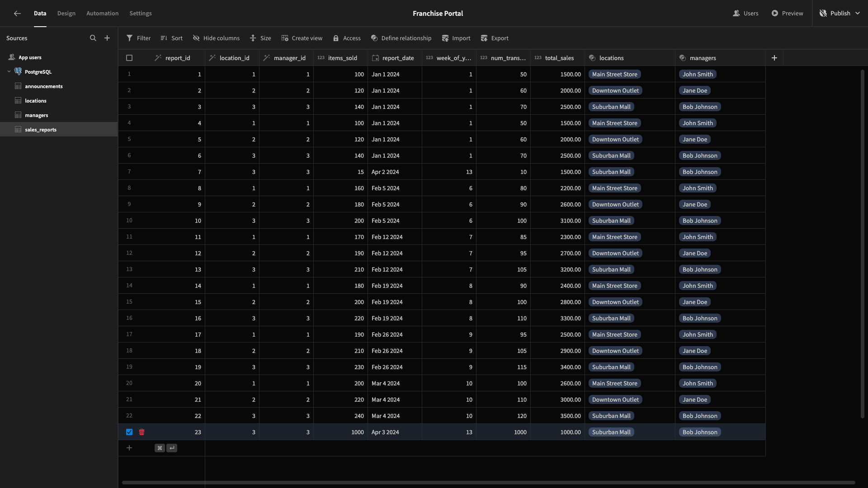Open the App users source
Screen dimensions: 868x488
(30, 57)
